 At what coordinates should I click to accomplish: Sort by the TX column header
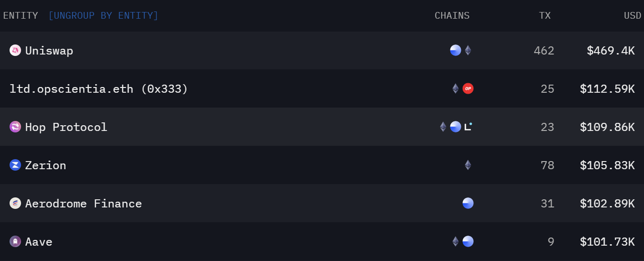(x=545, y=16)
